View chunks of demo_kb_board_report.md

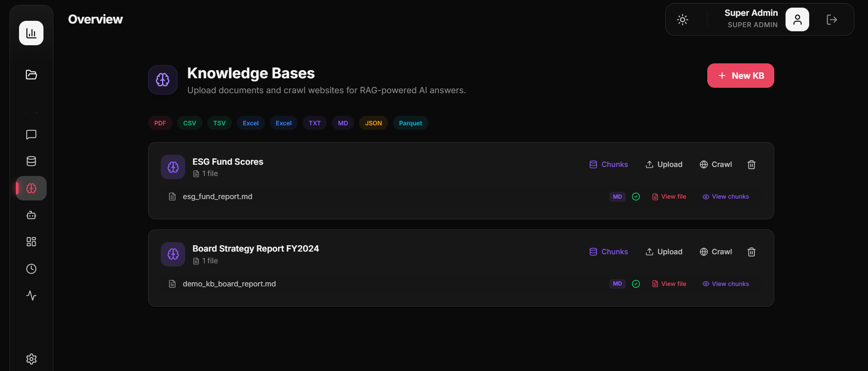[726, 284]
